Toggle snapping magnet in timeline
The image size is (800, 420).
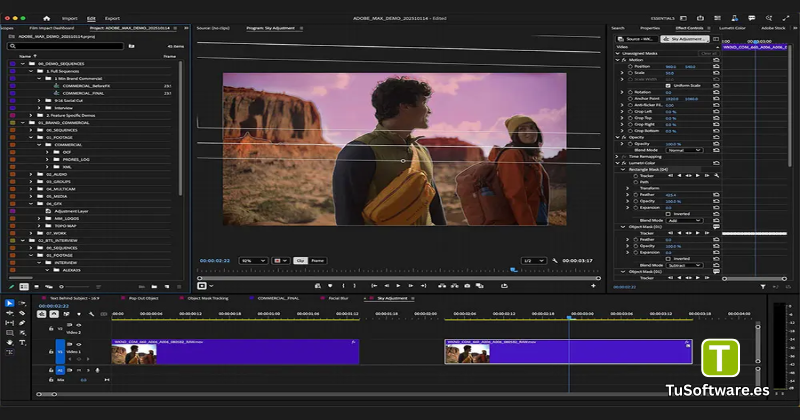click(54, 314)
